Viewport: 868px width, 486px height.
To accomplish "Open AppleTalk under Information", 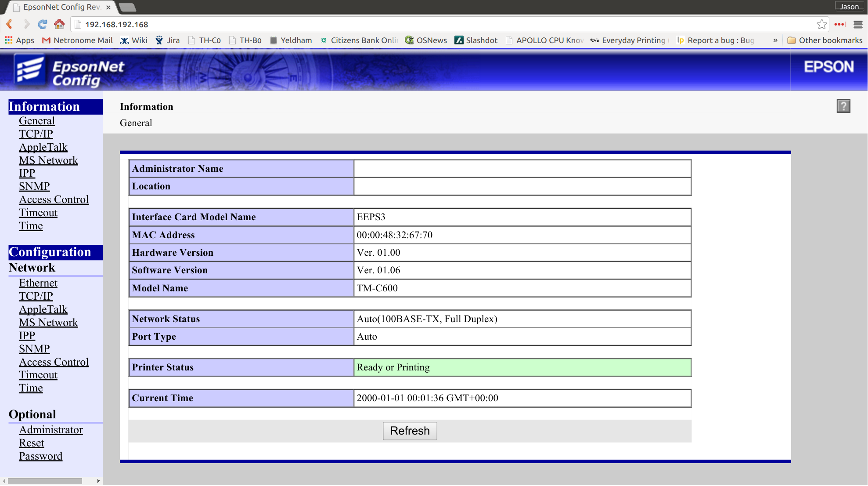I will 43,147.
